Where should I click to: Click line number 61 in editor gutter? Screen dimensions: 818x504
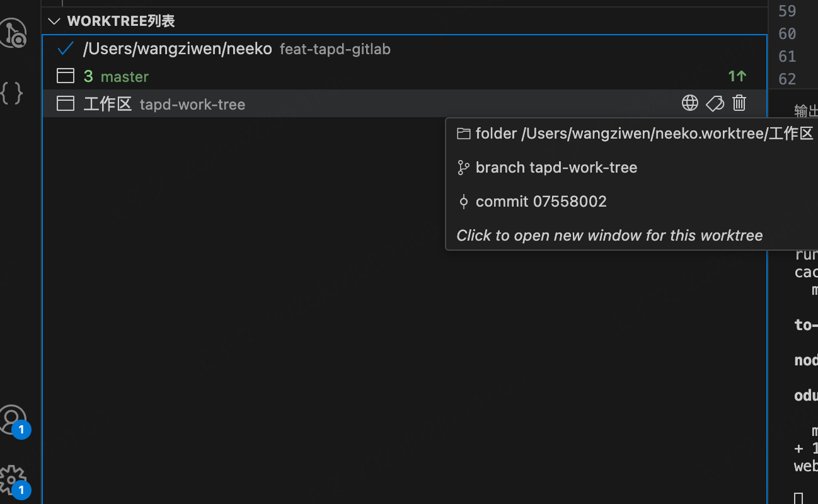[787, 57]
